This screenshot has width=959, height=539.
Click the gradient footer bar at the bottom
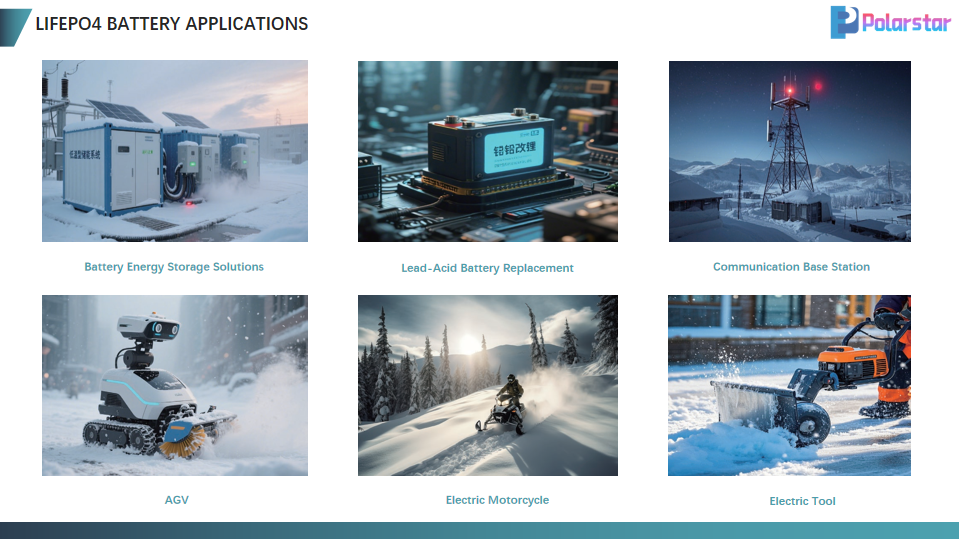[479, 530]
